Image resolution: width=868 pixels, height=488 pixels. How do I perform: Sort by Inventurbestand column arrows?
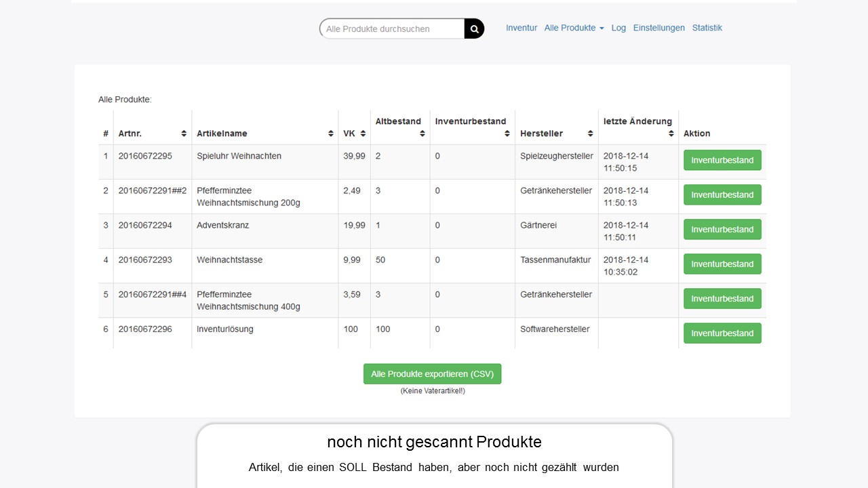(x=507, y=134)
